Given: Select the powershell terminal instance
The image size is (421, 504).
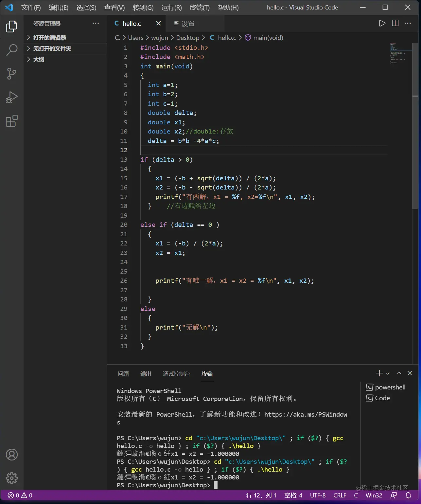Looking at the screenshot, I should point(386,387).
